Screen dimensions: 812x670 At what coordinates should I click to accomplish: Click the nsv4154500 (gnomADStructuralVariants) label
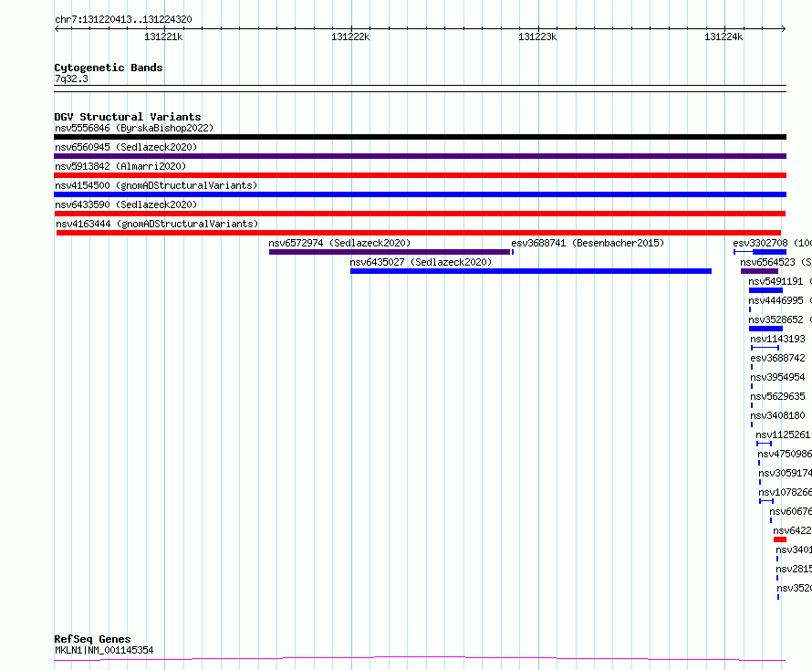tap(156, 185)
